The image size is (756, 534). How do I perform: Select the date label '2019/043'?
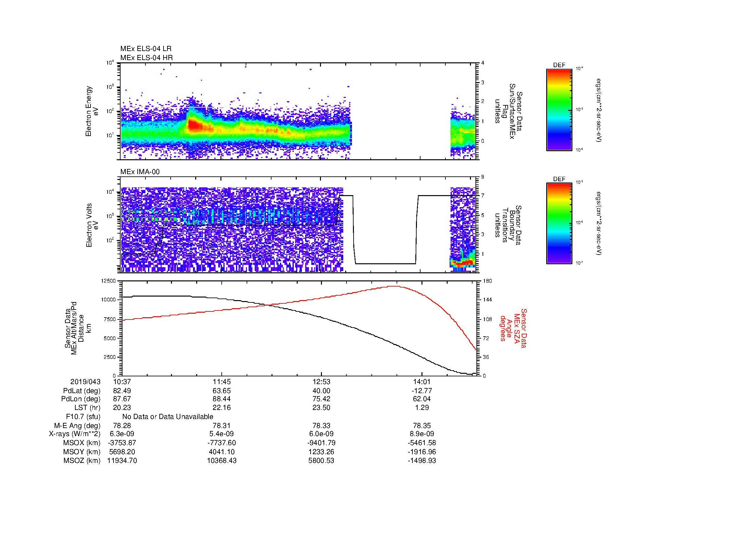[85, 382]
